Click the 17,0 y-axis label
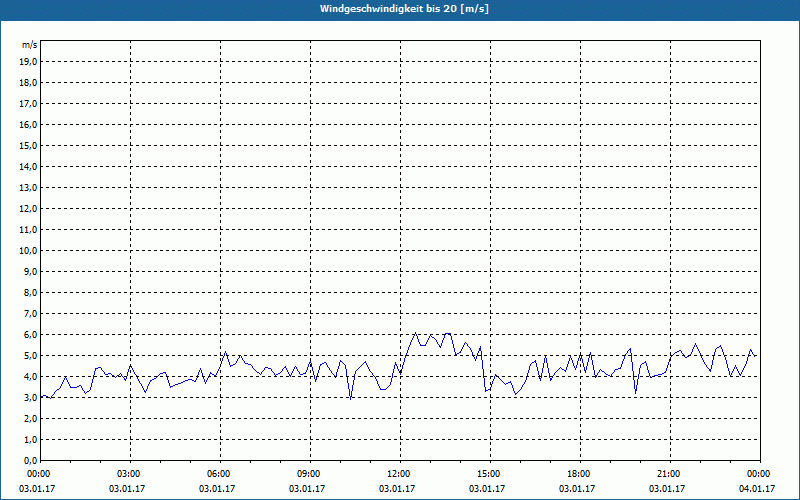The image size is (800, 500). pyautogui.click(x=29, y=104)
